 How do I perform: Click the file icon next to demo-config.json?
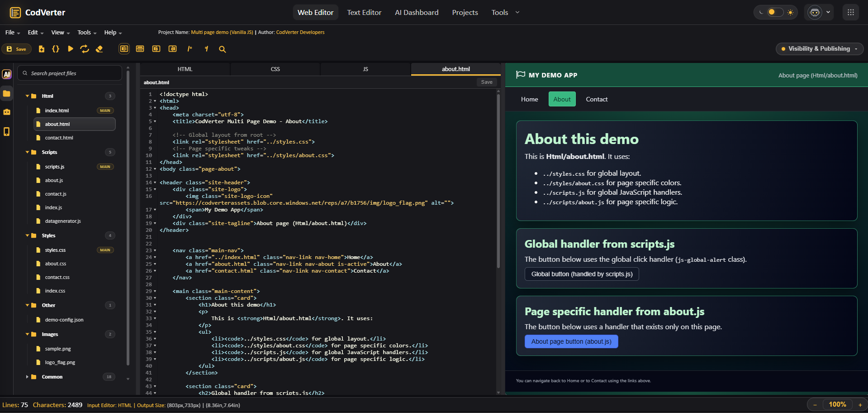pyautogui.click(x=38, y=320)
